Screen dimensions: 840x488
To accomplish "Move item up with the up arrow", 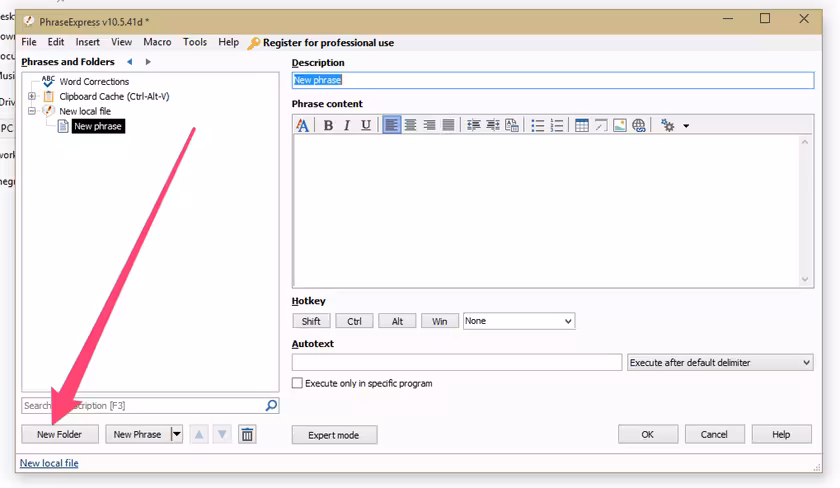I will point(199,434).
